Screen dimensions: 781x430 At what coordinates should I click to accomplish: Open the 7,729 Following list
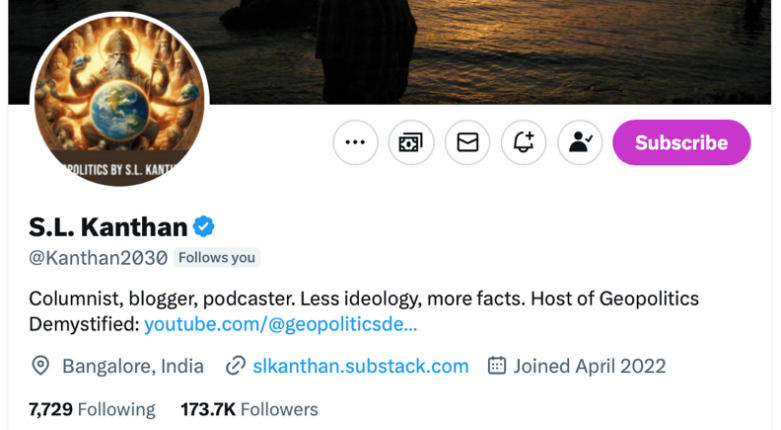click(92, 409)
